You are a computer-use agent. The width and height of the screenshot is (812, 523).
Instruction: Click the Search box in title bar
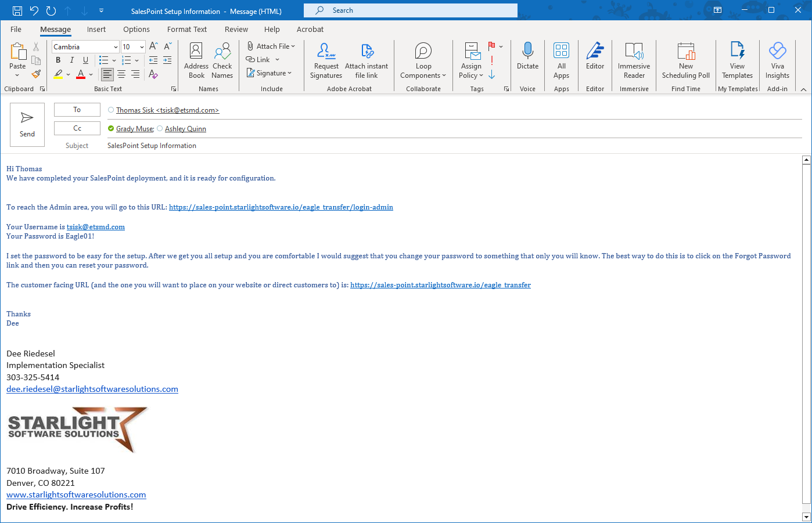tap(411, 10)
